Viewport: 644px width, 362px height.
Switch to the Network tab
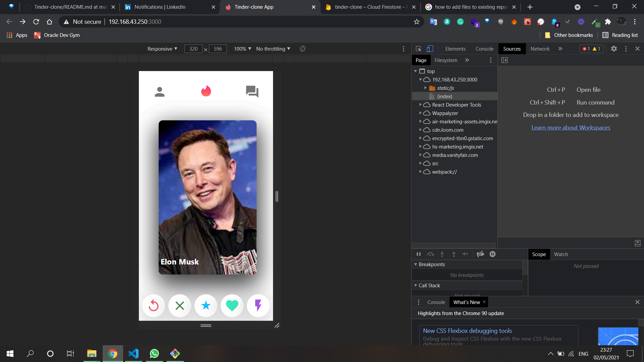click(x=540, y=49)
